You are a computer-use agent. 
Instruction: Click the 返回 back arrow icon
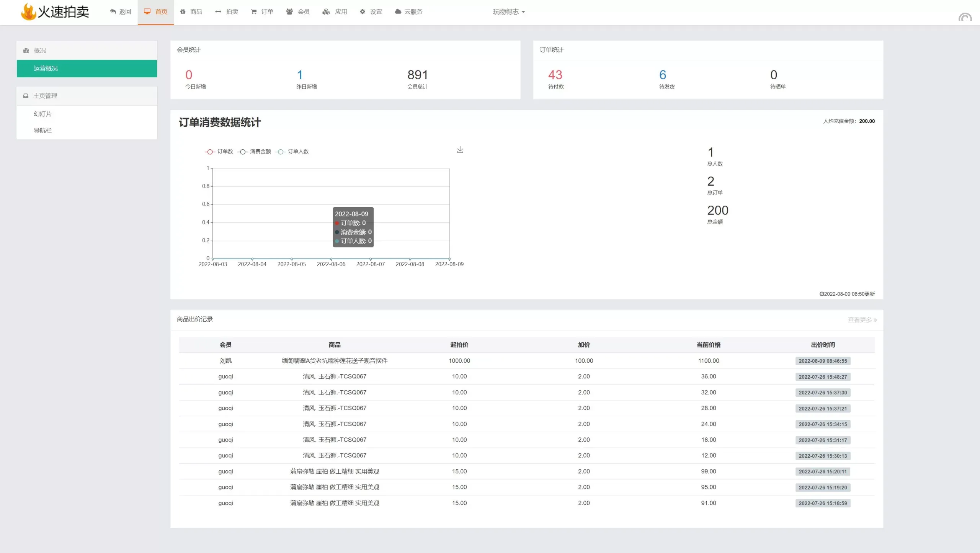[x=113, y=11]
